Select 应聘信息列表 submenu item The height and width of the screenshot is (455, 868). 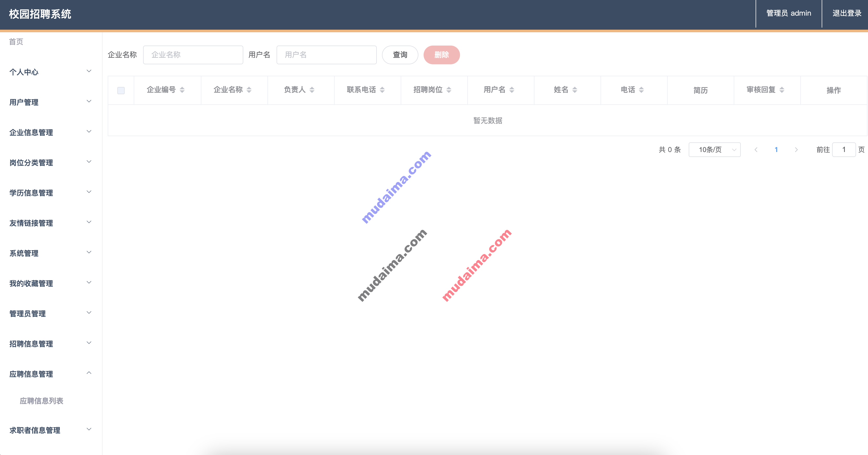pos(41,401)
